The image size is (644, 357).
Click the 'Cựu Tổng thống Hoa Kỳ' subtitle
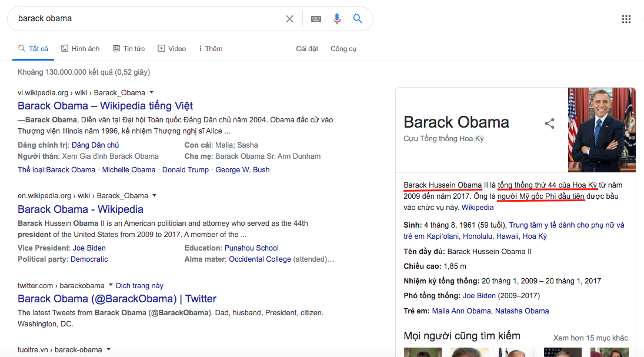pos(443,138)
